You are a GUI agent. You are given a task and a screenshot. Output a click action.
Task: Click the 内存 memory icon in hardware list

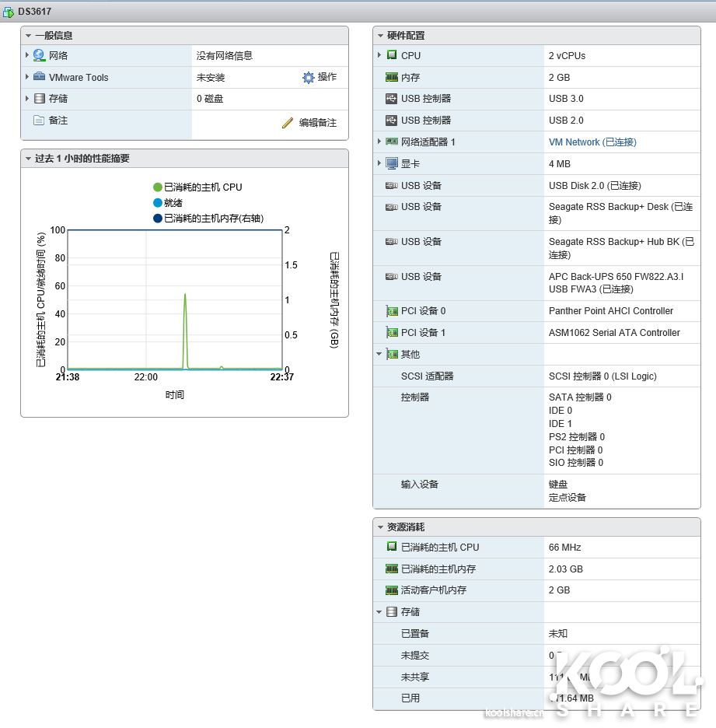coord(391,78)
